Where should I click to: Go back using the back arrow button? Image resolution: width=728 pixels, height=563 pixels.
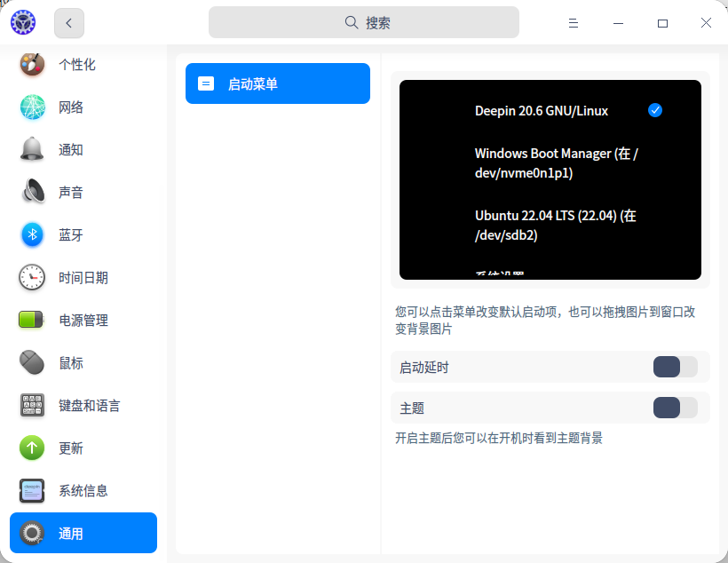point(68,23)
